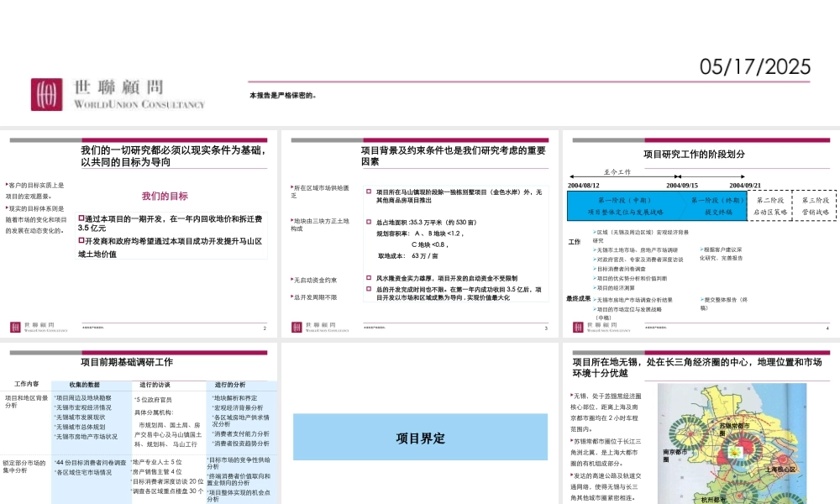The height and width of the screenshot is (504, 840).
Task: Click the 进行的分析 column header
Action: point(230,385)
